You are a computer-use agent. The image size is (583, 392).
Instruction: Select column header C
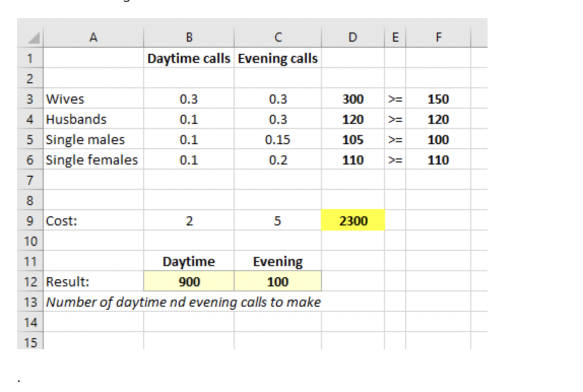pos(277,37)
